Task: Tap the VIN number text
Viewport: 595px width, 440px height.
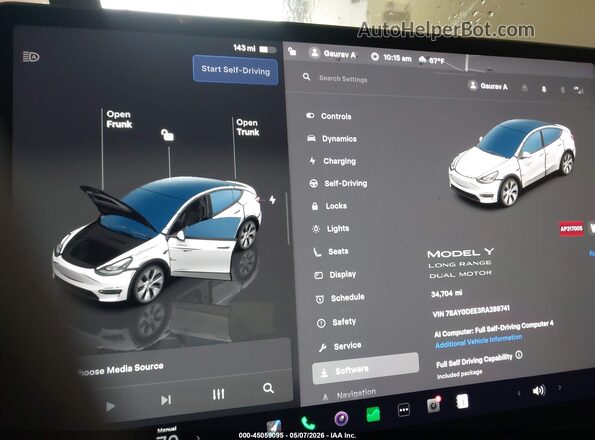Action: (x=471, y=311)
